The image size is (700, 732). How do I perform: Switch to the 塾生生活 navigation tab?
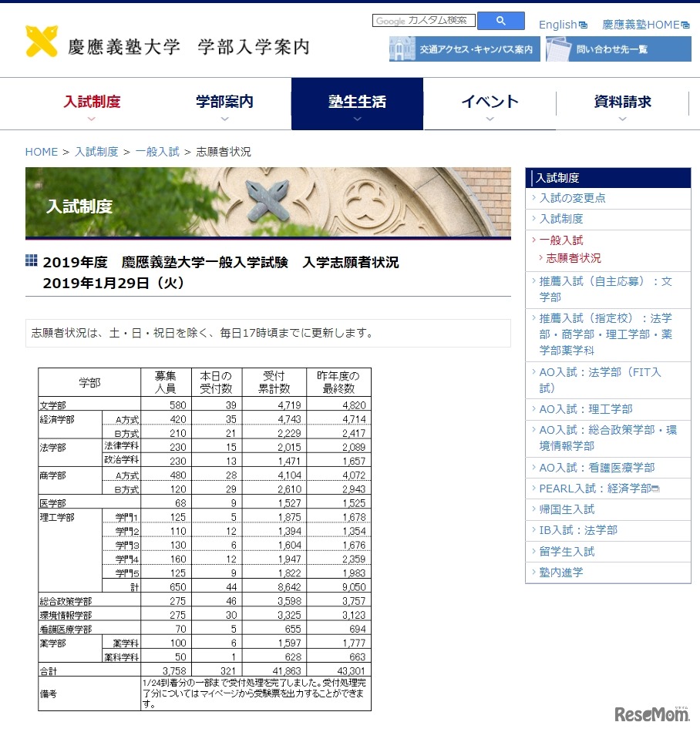point(357,99)
